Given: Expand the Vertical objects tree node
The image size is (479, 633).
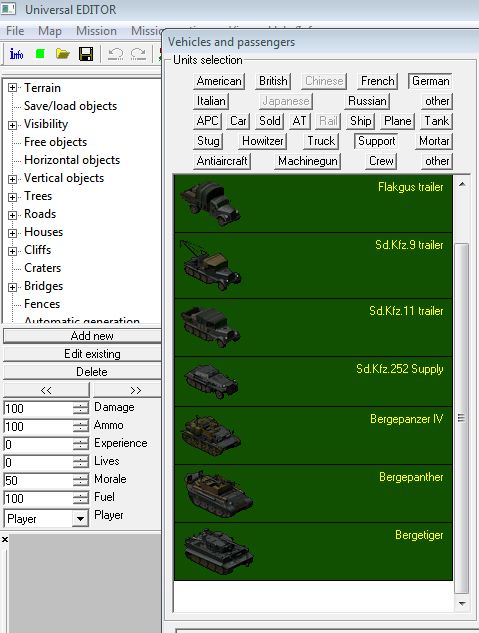Looking at the screenshot, I should [13, 179].
